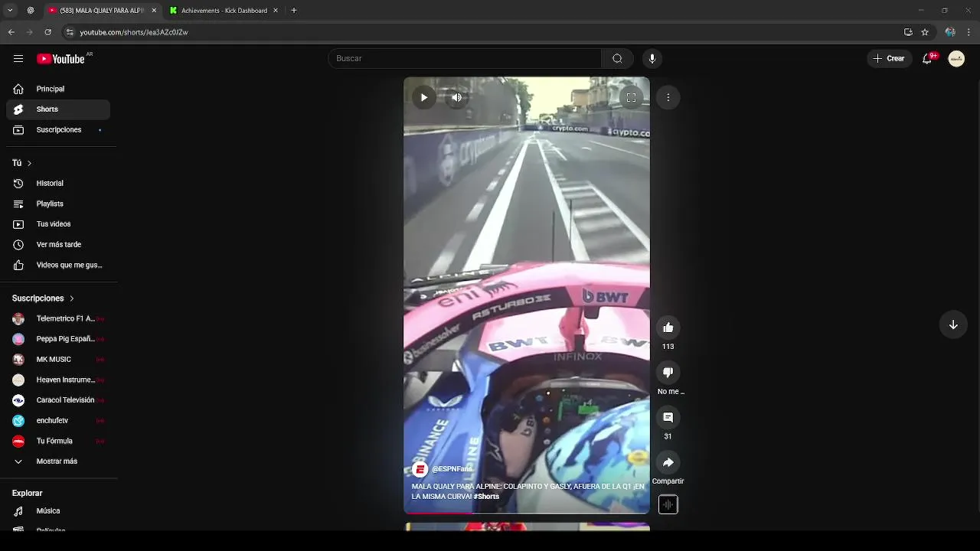The width and height of the screenshot is (980, 551).
Task: Switch to Achievements - Kick Dashboard tab
Action: pyautogui.click(x=224, y=11)
